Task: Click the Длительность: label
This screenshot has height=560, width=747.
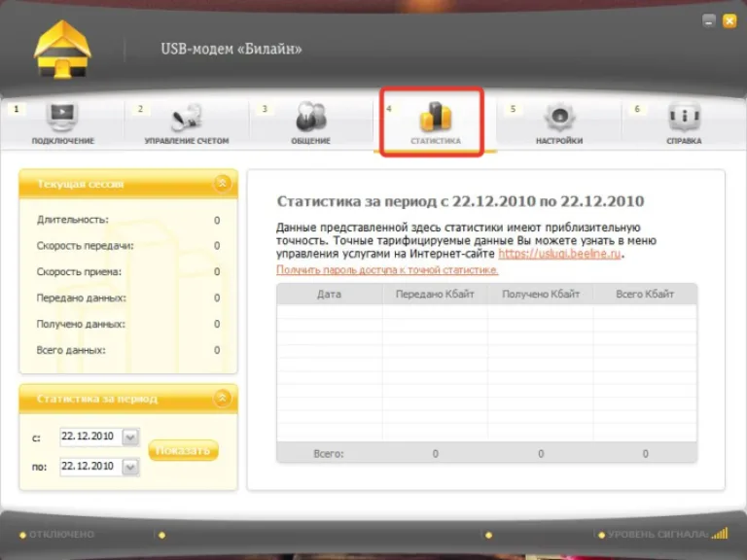Action: pyautogui.click(x=72, y=220)
